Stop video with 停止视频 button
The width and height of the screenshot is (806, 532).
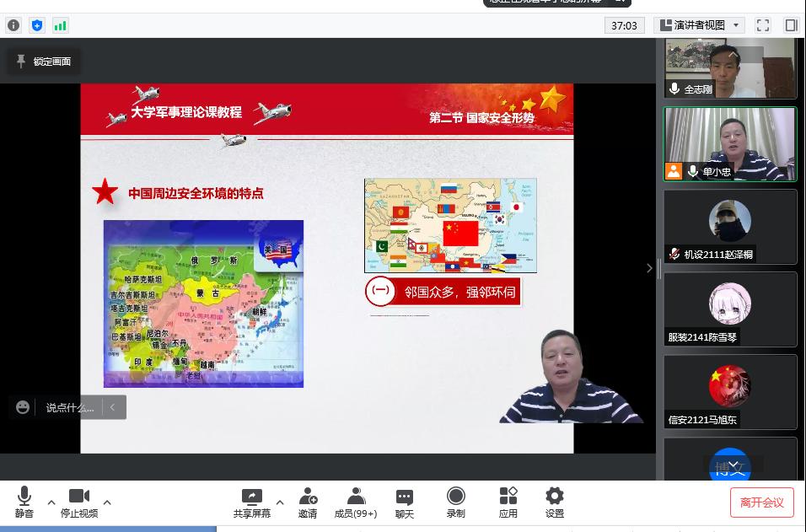[78, 502]
